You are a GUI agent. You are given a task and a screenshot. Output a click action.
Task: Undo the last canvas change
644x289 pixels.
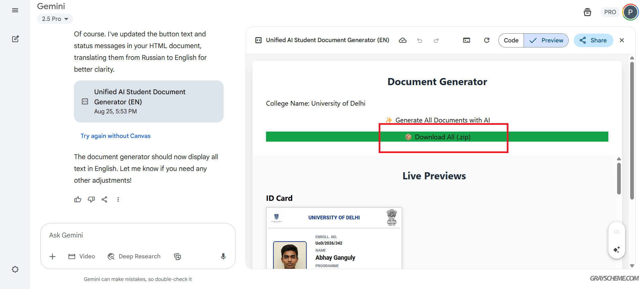pyautogui.click(x=419, y=40)
